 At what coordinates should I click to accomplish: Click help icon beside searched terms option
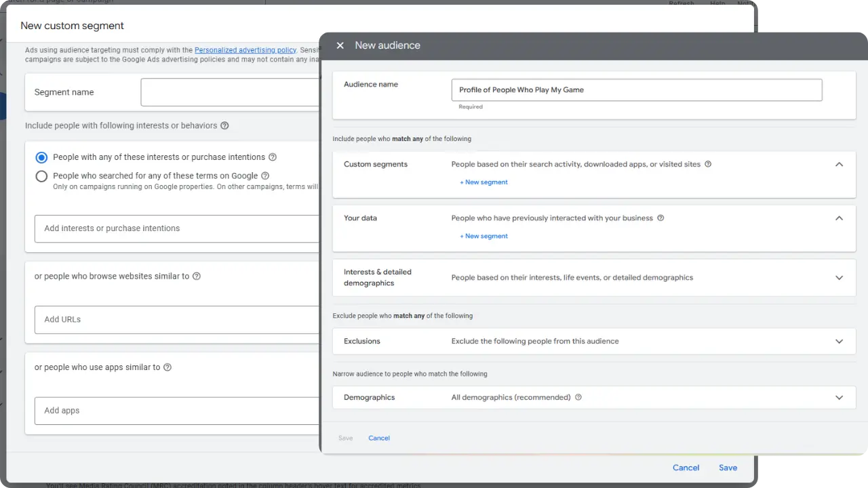pos(265,176)
